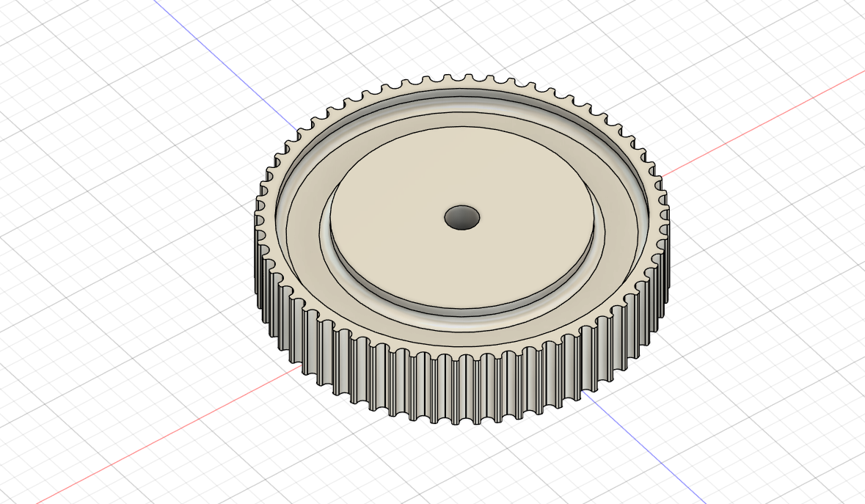Screen dimensions: 865x504
Task: Select the small center bore hole
Action: (x=461, y=218)
